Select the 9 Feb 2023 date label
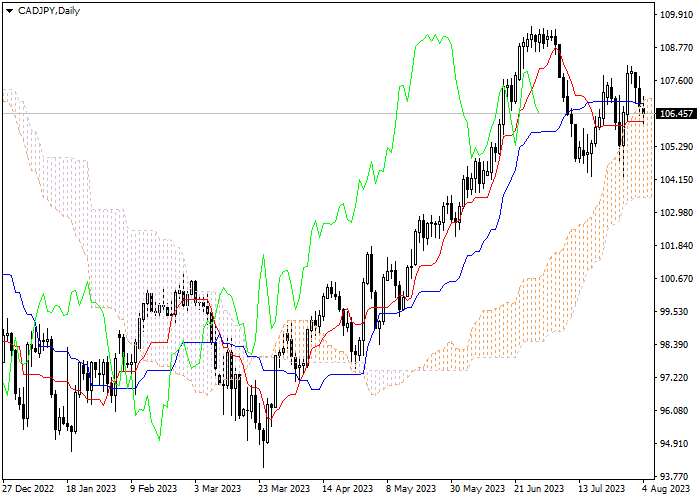700x500 pixels. pos(154,489)
